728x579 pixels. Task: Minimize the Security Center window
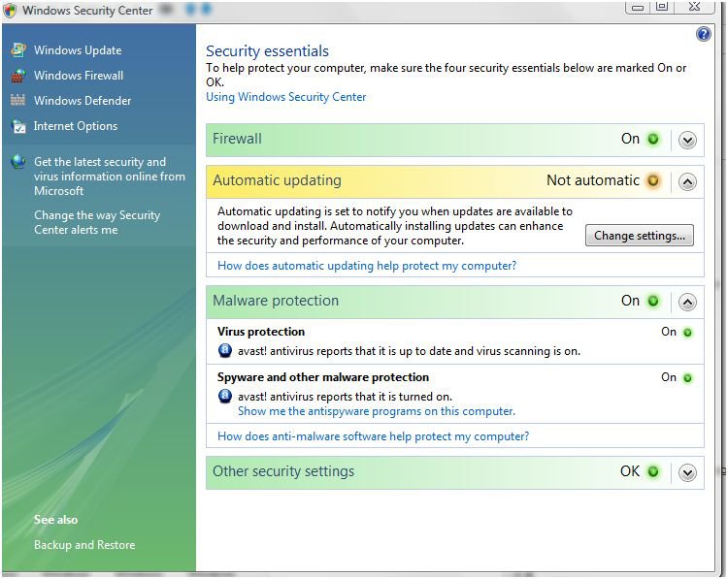click(x=638, y=8)
